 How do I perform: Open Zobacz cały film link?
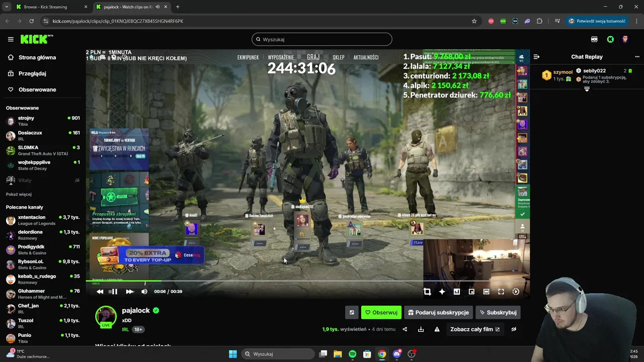[x=475, y=329]
